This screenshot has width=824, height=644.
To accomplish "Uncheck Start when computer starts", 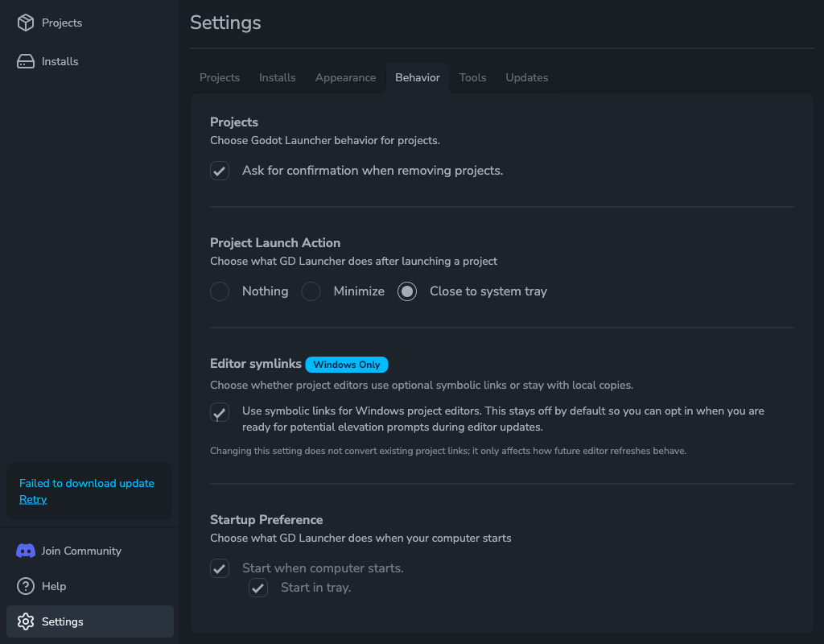I will click(220, 568).
